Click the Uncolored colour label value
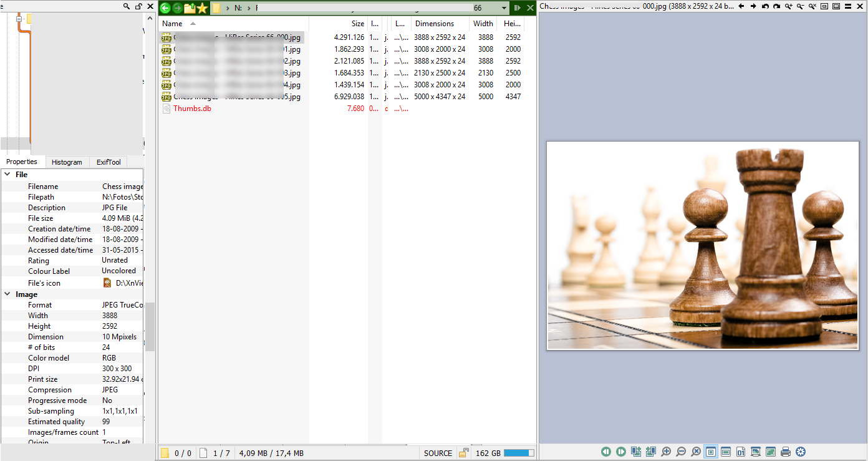 tap(118, 271)
